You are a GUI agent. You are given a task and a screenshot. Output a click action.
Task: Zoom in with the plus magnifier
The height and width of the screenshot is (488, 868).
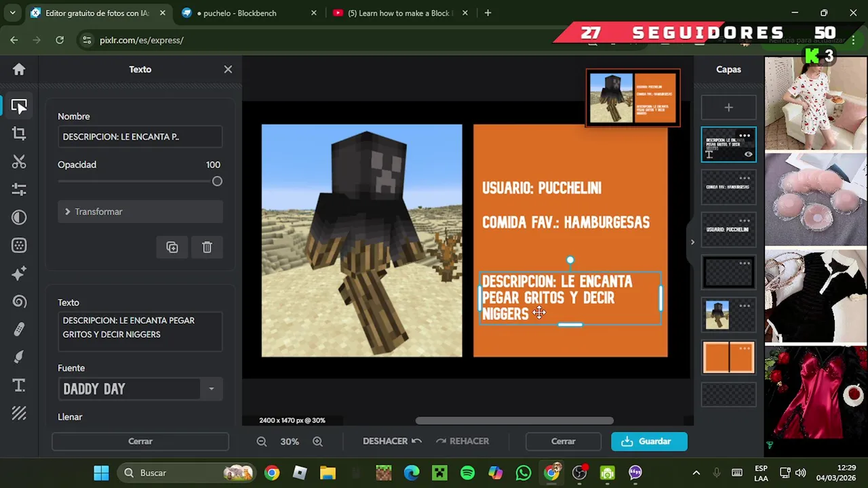click(x=317, y=441)
